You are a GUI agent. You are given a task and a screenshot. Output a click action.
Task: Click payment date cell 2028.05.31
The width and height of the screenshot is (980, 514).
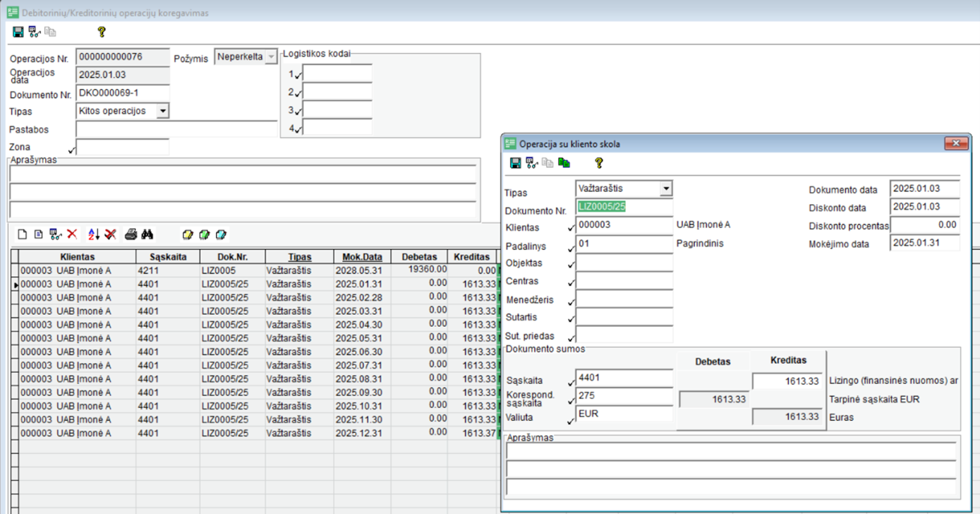coord(362,270)
